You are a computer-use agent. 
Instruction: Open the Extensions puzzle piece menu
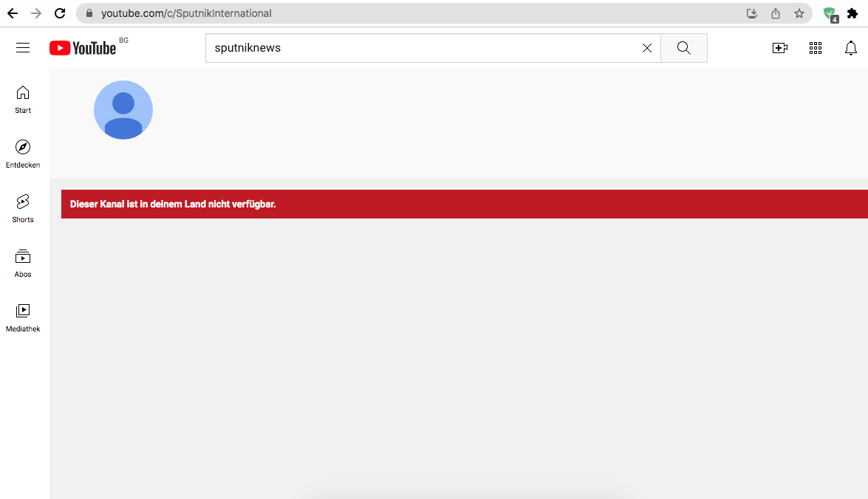852,13
